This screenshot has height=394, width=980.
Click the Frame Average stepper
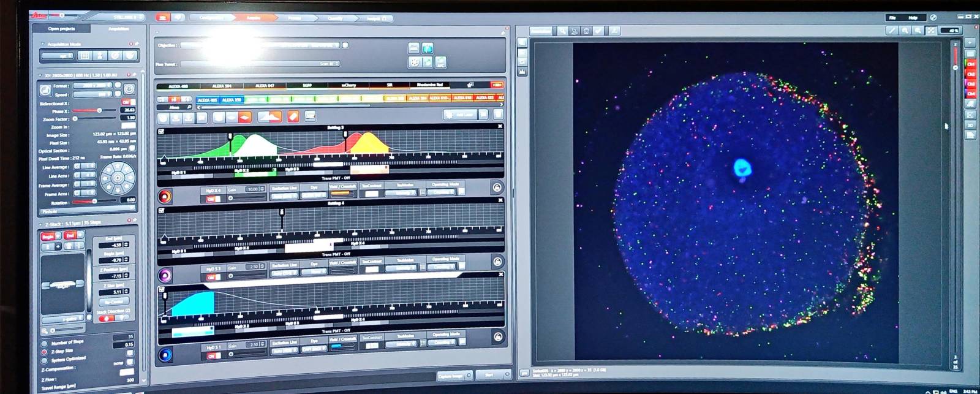click(84, 184)
